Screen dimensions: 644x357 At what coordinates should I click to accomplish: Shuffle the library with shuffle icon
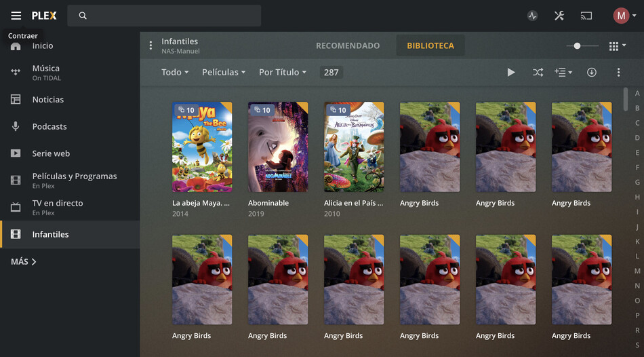tap(538, 73)
